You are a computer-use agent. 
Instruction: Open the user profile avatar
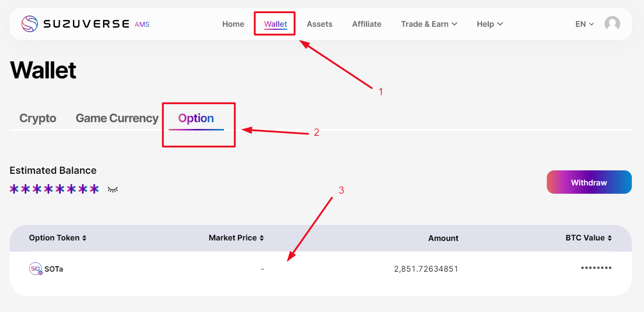pyautogui.click(x=612, y=24)
